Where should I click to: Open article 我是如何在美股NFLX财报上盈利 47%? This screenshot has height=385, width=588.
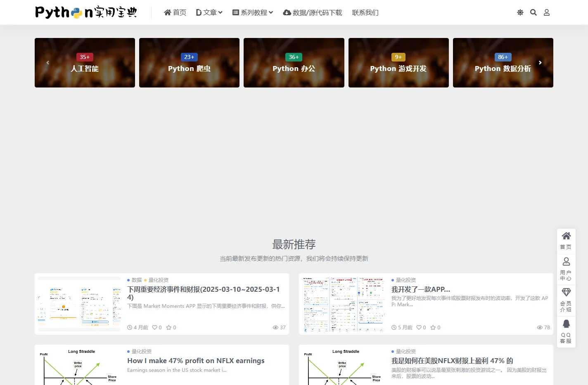(x=452, y=361)
